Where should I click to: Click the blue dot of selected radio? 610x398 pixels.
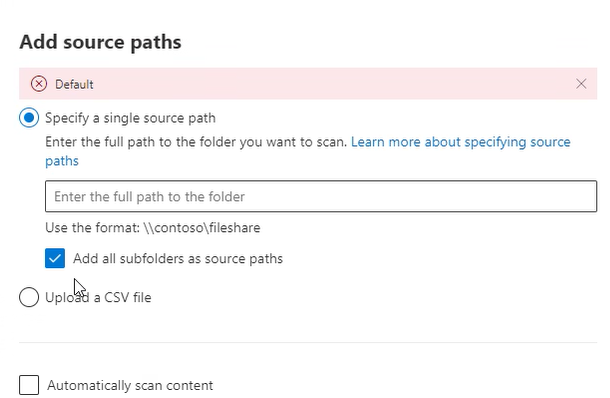click(x=29, y=118)
